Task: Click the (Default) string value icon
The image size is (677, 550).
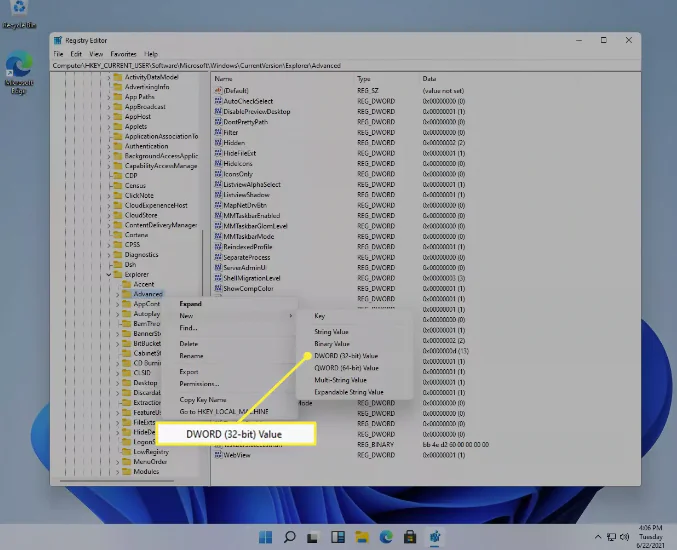Action: click(x=217, y=91)
